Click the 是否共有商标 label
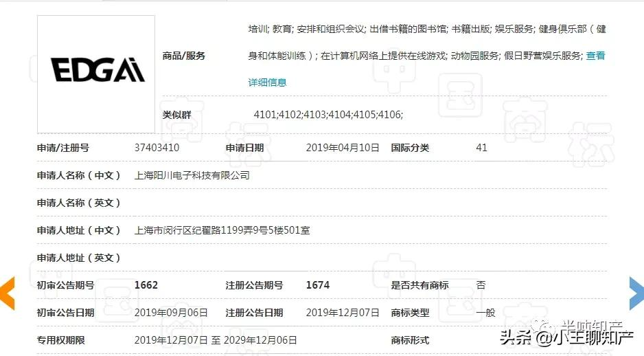644x356 pixels. click(419, 285)
